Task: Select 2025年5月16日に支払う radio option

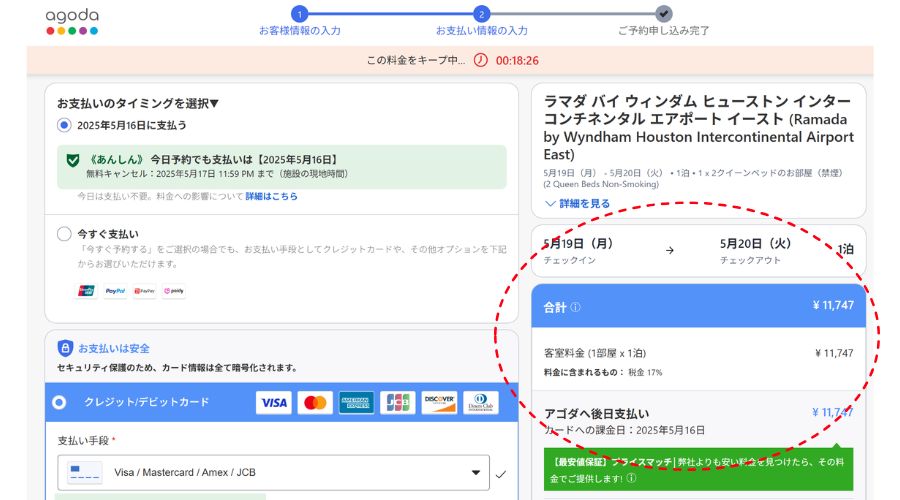Action: 64,125
